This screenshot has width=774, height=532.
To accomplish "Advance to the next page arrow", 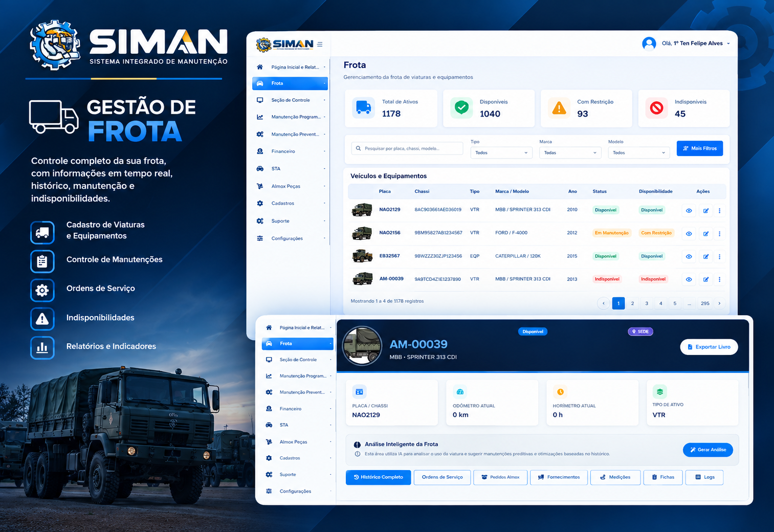I will [719, 303].
